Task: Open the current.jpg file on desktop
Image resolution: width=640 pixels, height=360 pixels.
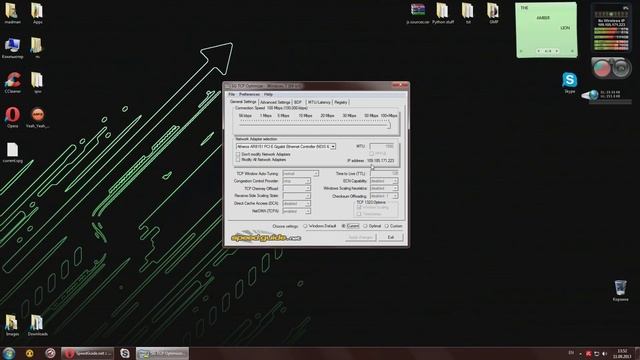Action: 12,152
